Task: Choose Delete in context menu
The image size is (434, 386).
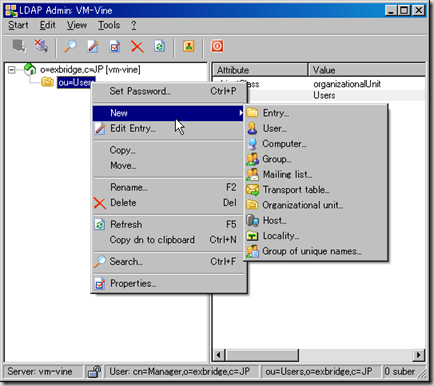Action: click(169, 203)
